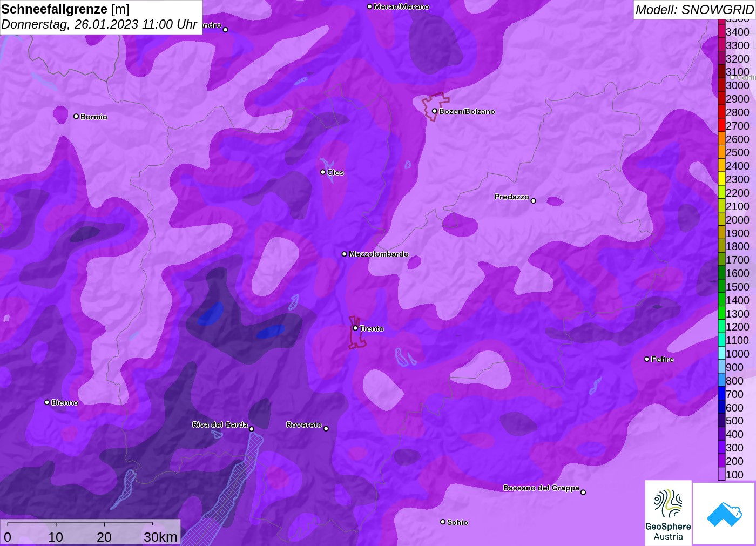Click the red Trento municipality outline
Viewport: 756px width, 546px height.
click(x=356, y=333)
